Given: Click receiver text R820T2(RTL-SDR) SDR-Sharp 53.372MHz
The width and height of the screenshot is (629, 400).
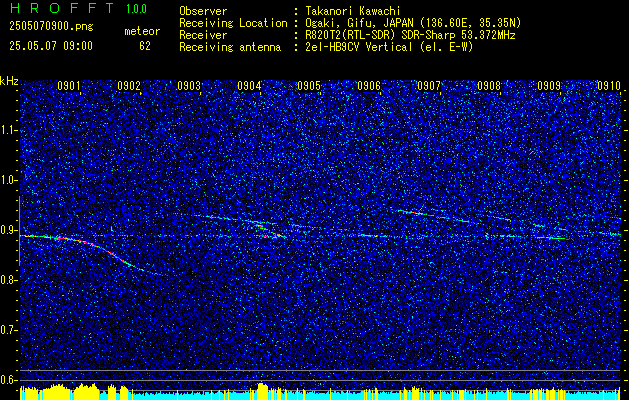Looking at the screenshot, I should pos(410,35).
